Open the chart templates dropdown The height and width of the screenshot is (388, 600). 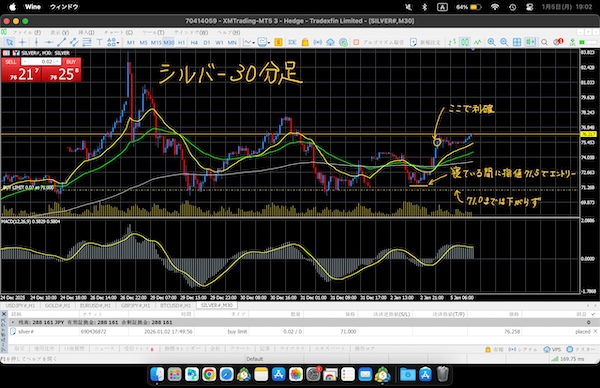point(264,42)
